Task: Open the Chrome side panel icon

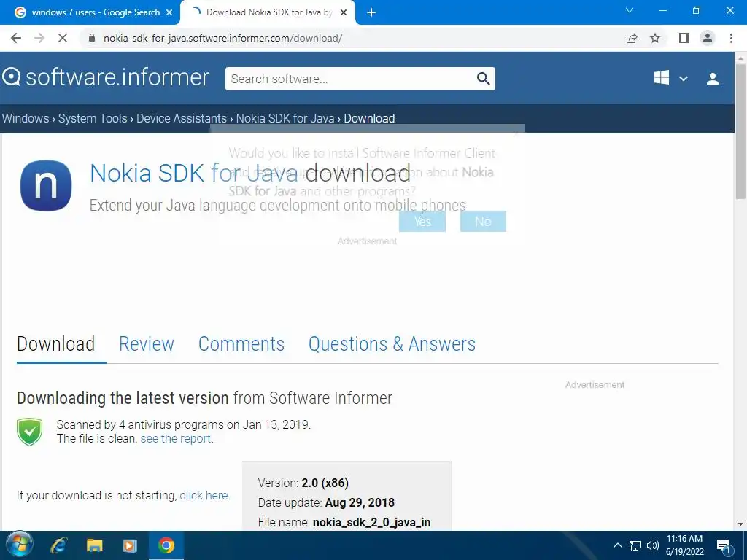Action: (x=684, y=38)
